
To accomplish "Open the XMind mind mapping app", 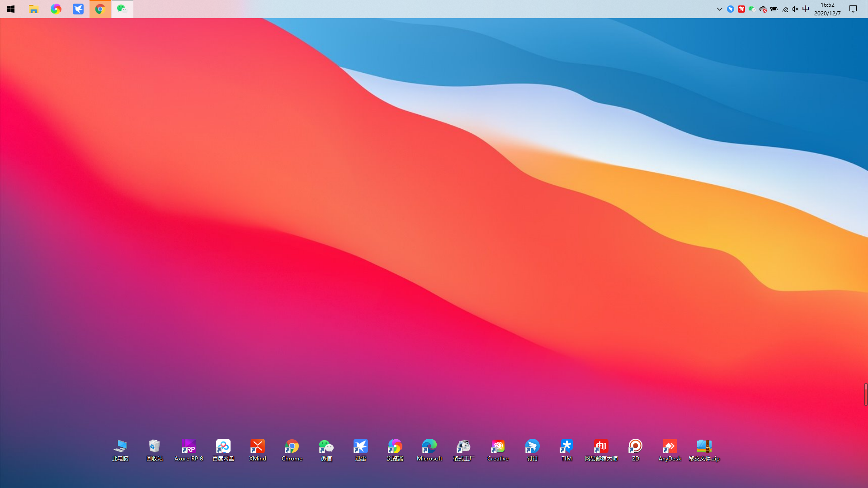I will coord(257,447).
